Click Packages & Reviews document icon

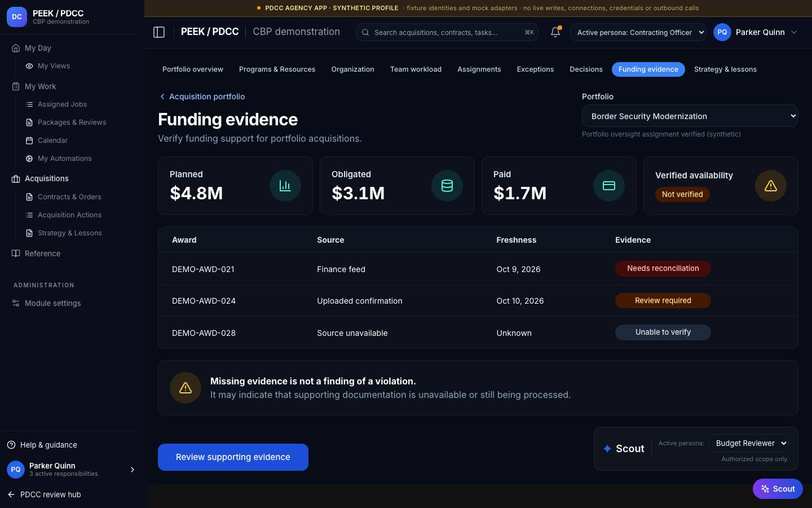click(29, 122)
